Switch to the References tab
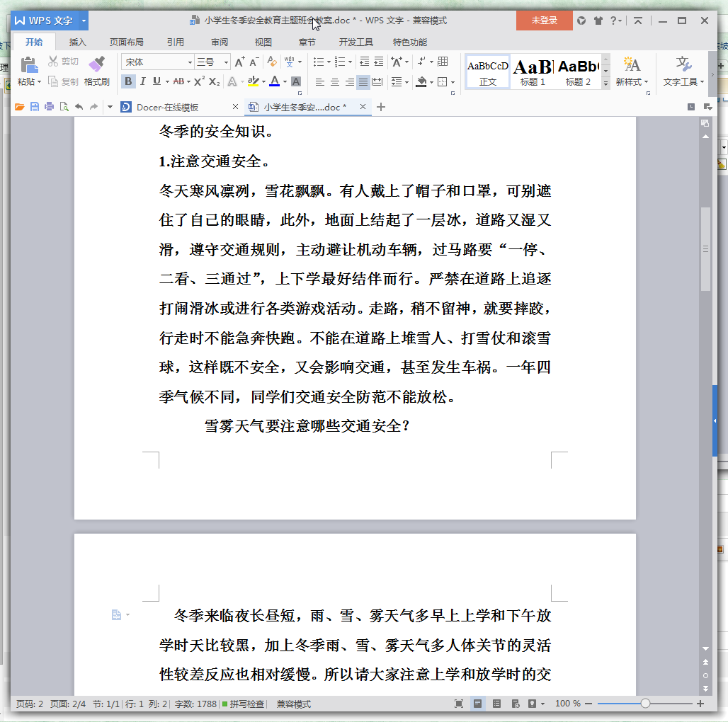The height and width of the screenshot is (722, 728). [x=176, y=42]
